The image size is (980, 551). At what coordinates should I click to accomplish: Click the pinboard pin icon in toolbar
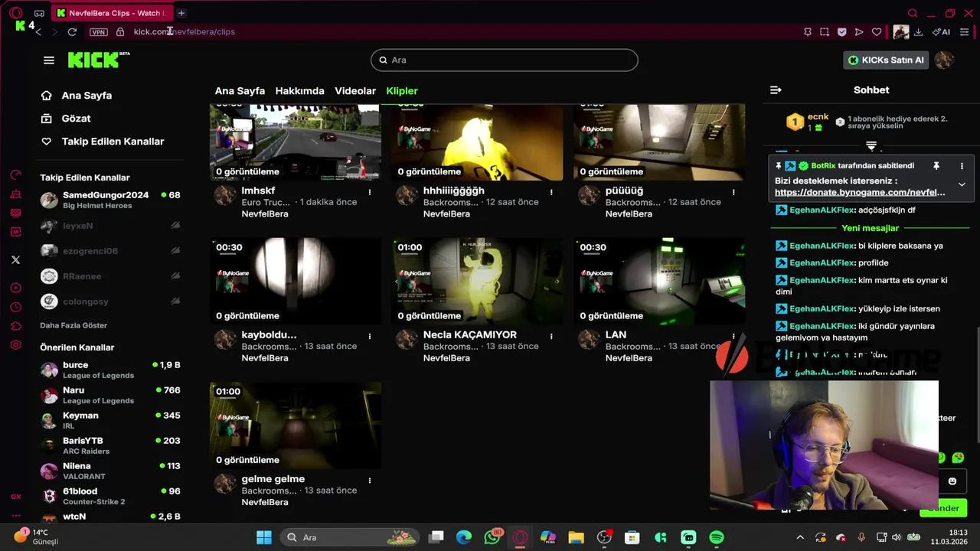pyautogui.click(x=808, y=32)
